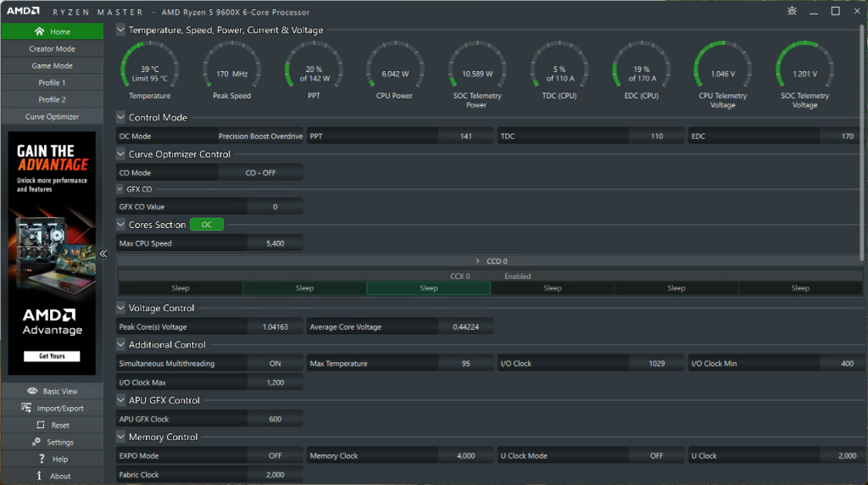Collapse the Additional Control section
This screenshot has height=485, width=868.
pyautogui.click(x=120, y=344)
